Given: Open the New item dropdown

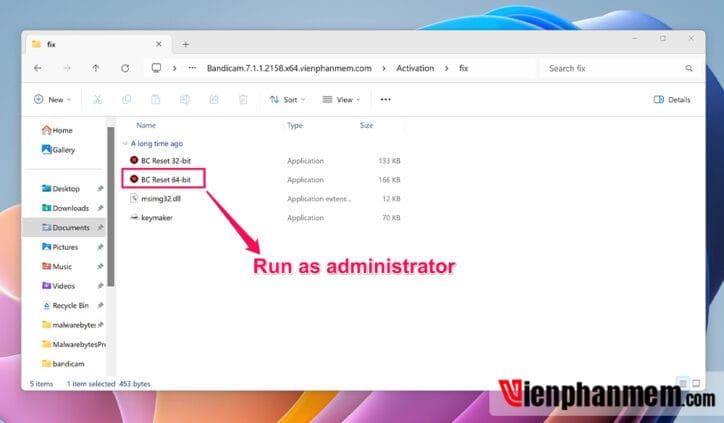Looking at the screenshot, I should pos(52,99).
